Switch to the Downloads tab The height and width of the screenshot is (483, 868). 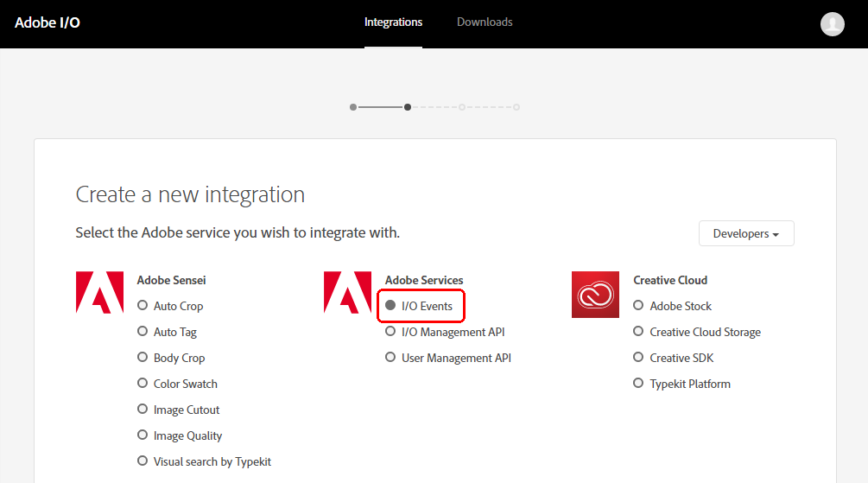[485, 22]
